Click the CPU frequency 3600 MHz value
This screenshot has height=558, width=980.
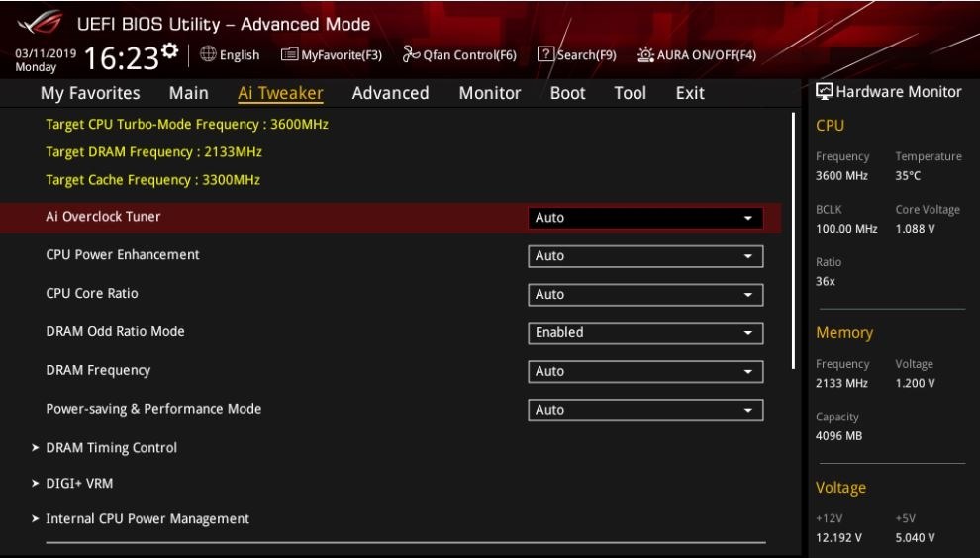tap(841, 175)
